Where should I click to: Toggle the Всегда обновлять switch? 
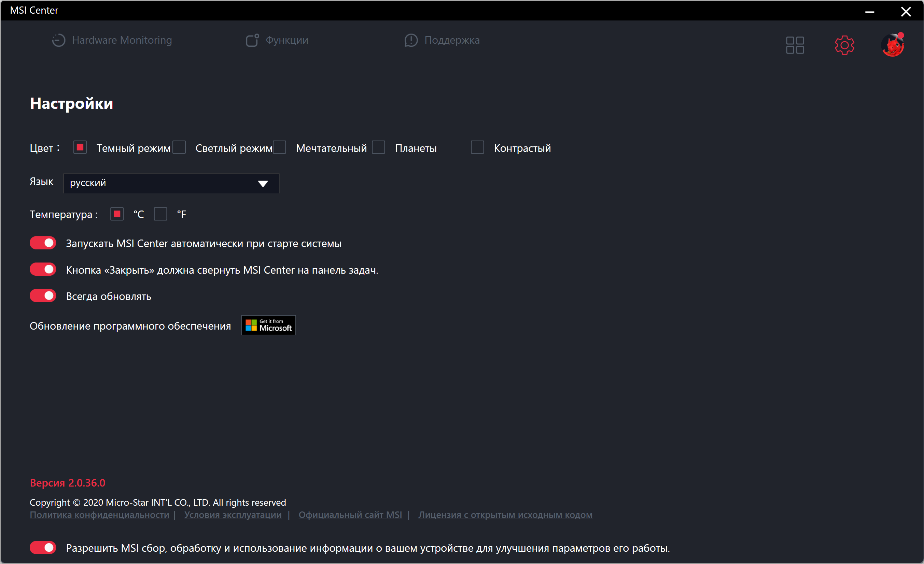pyautogui.click(x=43, y=296)
